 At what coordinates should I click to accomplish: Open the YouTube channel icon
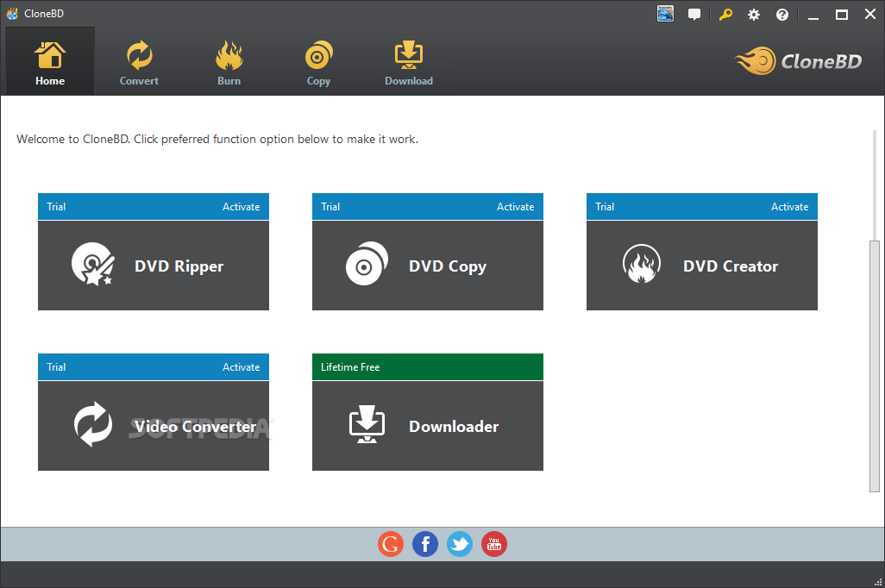[494, 544]
